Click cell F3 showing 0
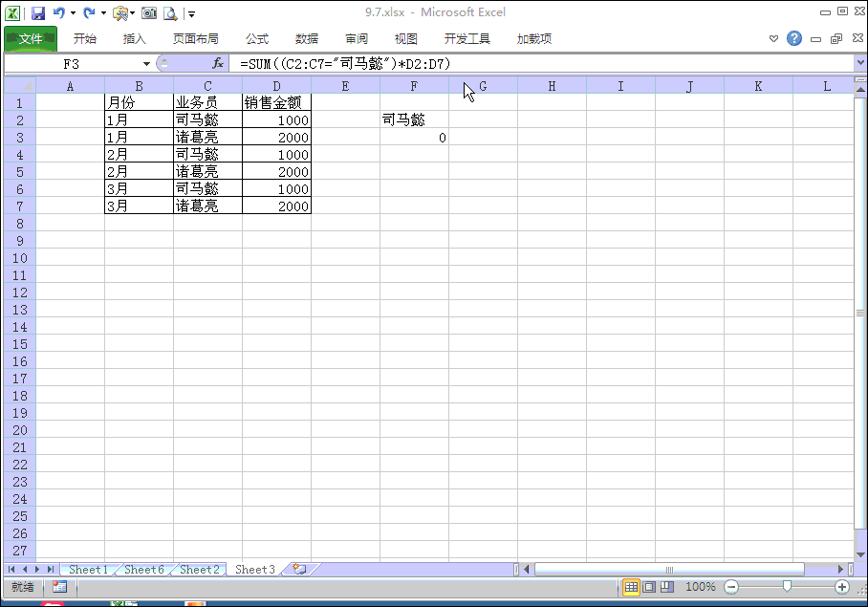The height and width of the screenshot is (607, 868). [x=414, y=138]
